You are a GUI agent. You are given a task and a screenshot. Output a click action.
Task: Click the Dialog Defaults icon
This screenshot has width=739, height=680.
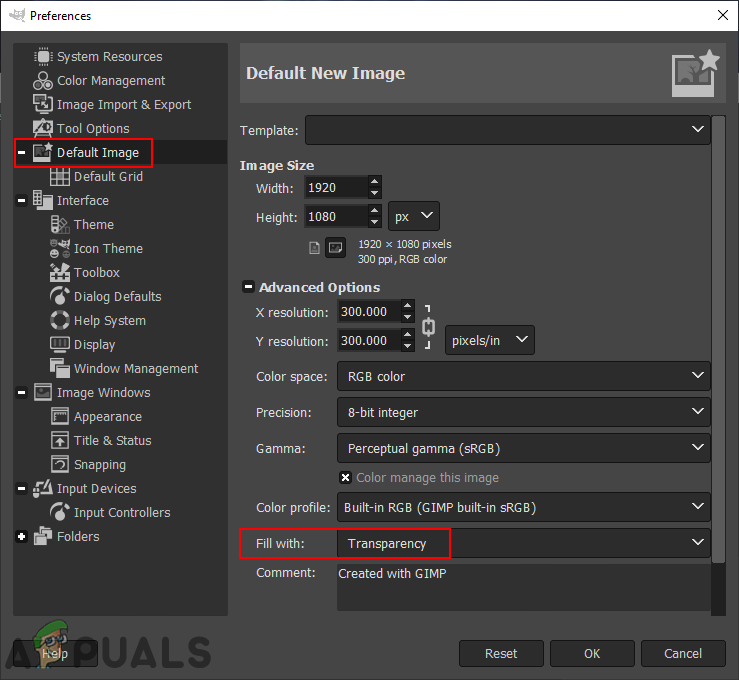tap(60, 296)
